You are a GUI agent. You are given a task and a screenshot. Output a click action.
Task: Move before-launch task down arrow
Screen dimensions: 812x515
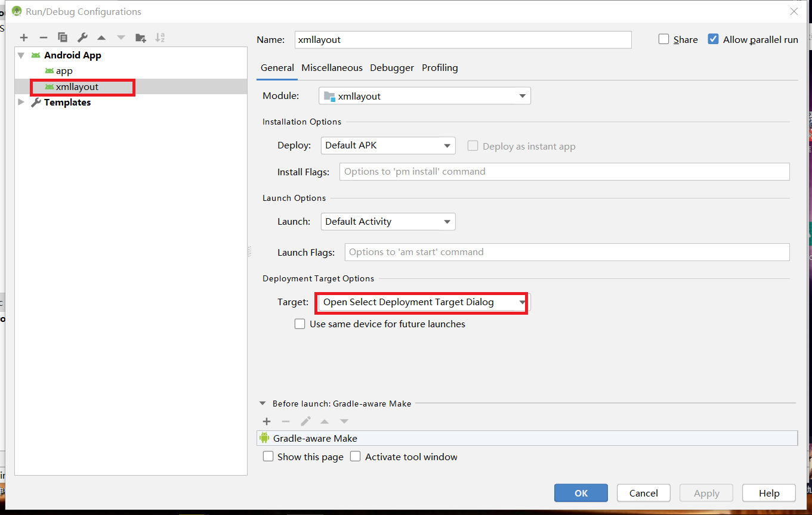[x=344, y=421]
